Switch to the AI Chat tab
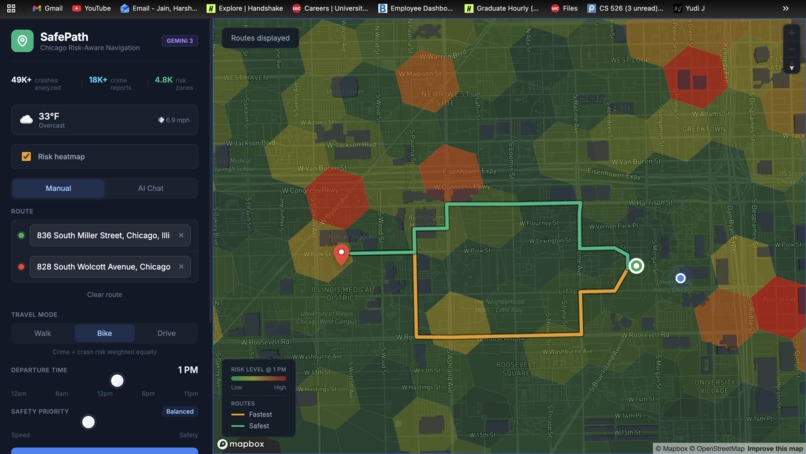 click(x=151, y=188)
